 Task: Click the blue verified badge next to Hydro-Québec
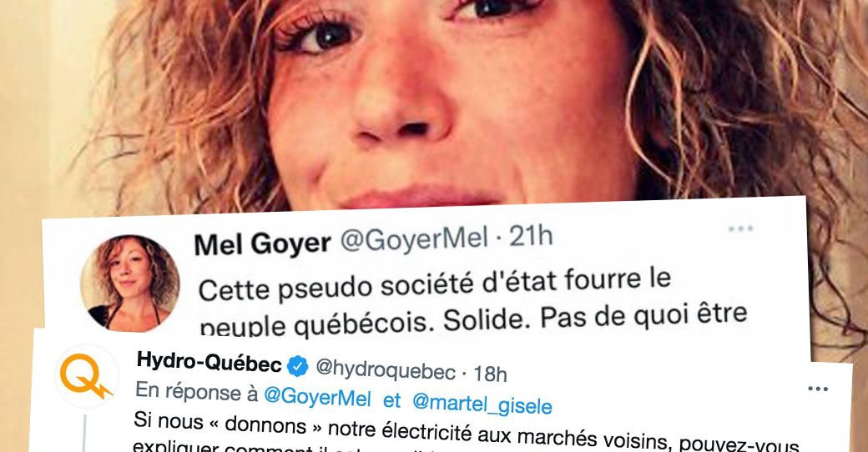click(299, 366)
